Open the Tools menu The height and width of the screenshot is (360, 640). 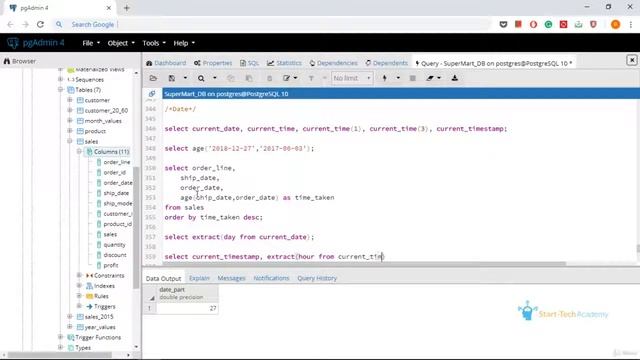point(154,43)
